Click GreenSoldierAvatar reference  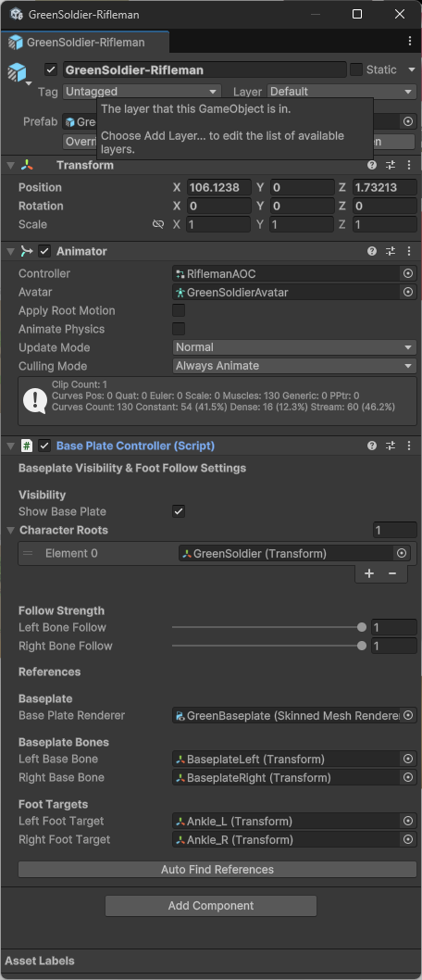pyautogui.click(x=287, y=292)
